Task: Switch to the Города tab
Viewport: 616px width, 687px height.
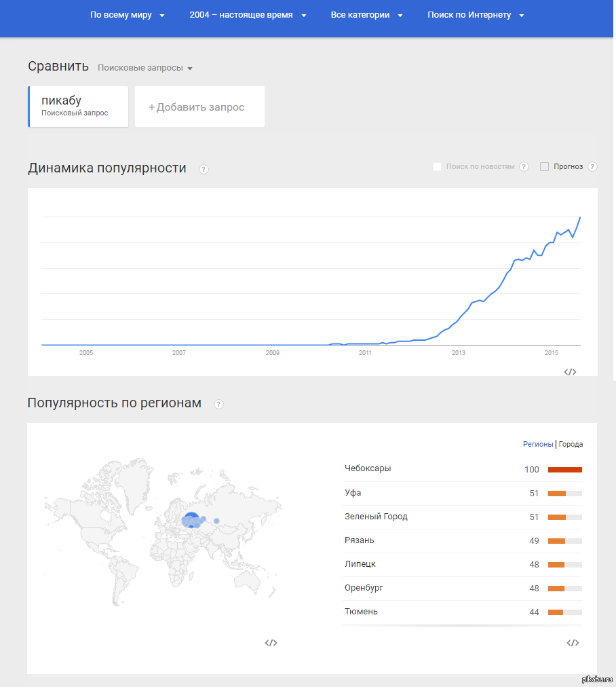Action: pyautogui.click(x=571, y=444)
